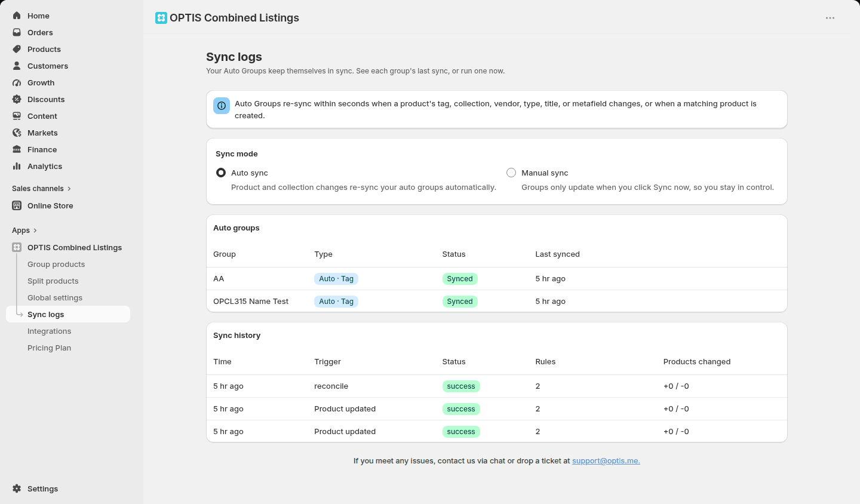Click the Content image icon
The height and width of the screenshot is (504, 860).
17,116
